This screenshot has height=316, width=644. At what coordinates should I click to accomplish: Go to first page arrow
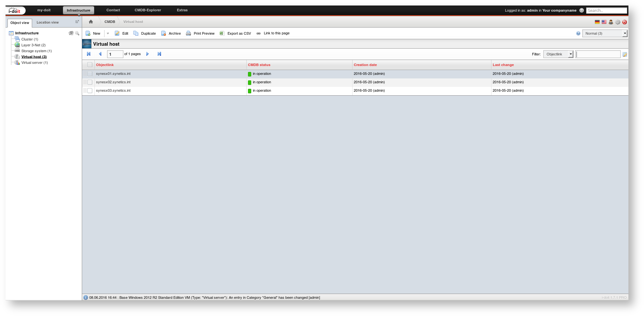tap(89, 54)
